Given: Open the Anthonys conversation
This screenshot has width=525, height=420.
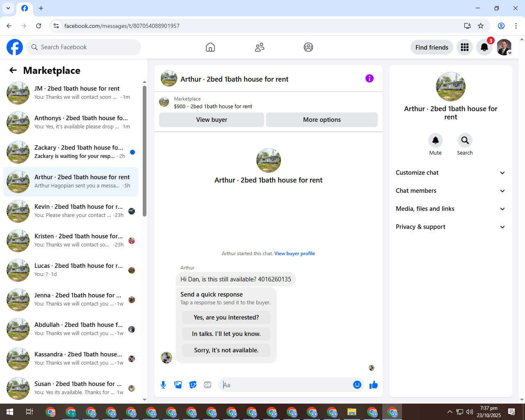Looking at the screenshot, I should pyautogui.click(x=71, y=123).
